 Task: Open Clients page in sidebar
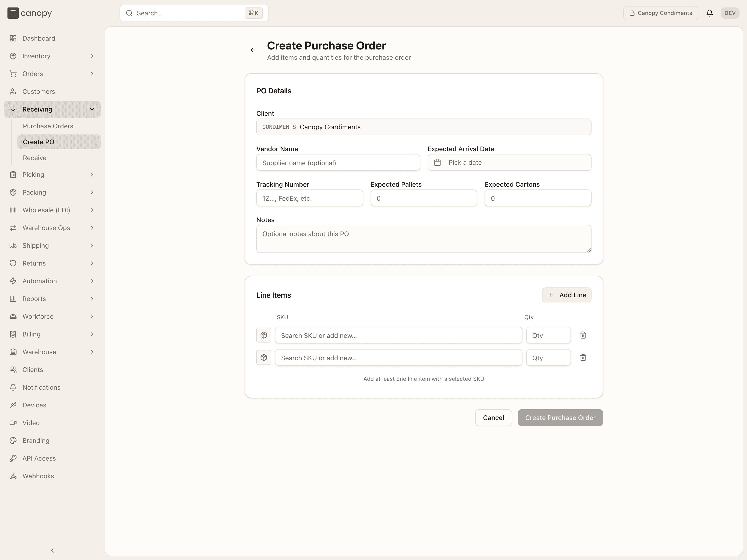(52, 370)
